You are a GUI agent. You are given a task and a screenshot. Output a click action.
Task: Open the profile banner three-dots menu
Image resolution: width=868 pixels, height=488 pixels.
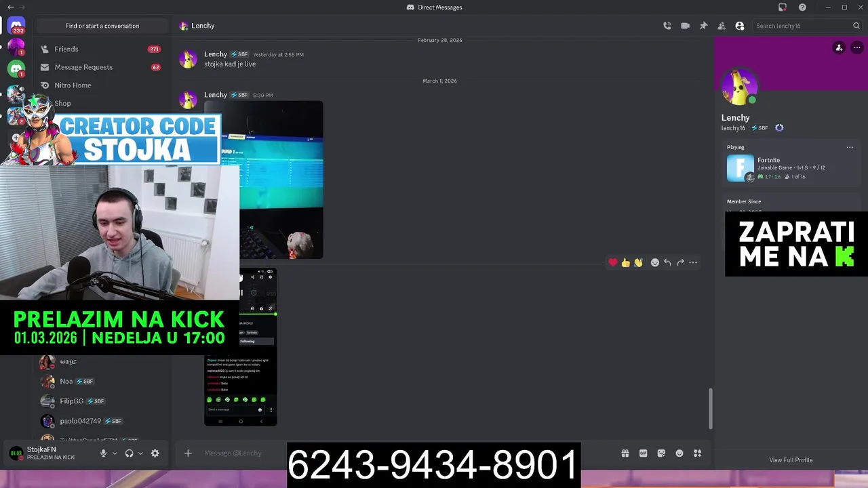coord(857,47)
